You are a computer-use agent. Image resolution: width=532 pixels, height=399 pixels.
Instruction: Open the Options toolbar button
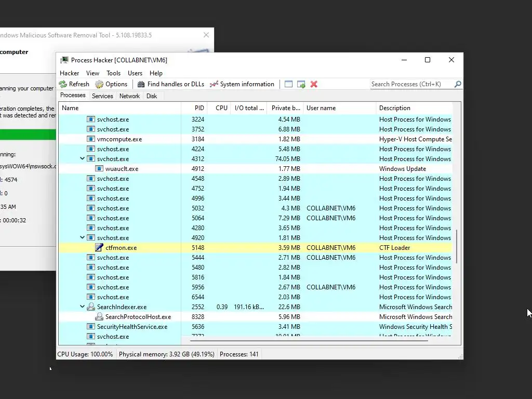(111, 84)
